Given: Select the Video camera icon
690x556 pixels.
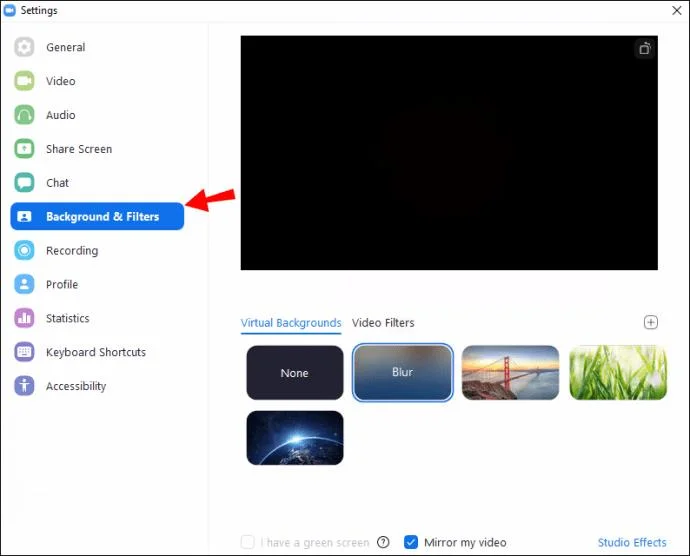Looking at the screenshot, I should [24, 81].
